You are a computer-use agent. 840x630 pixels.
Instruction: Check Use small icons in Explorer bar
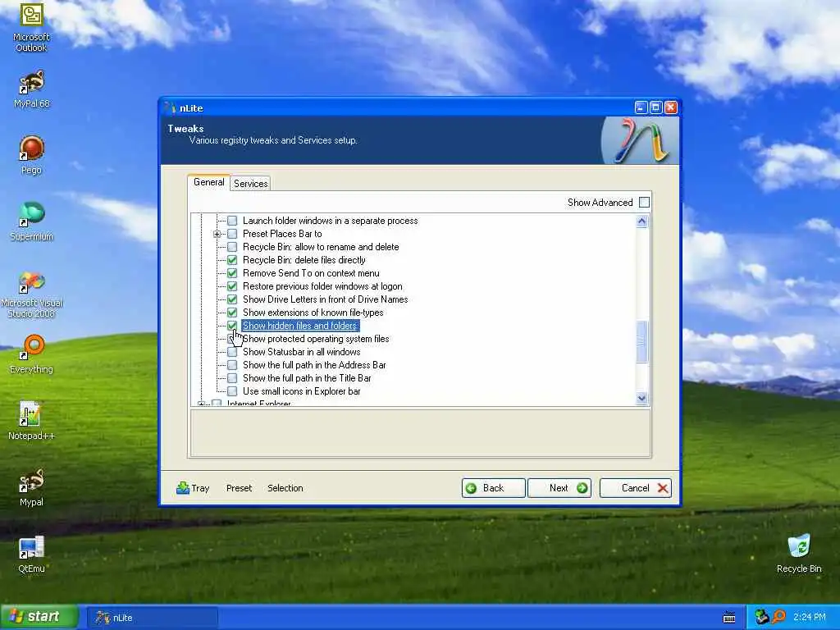232,391
